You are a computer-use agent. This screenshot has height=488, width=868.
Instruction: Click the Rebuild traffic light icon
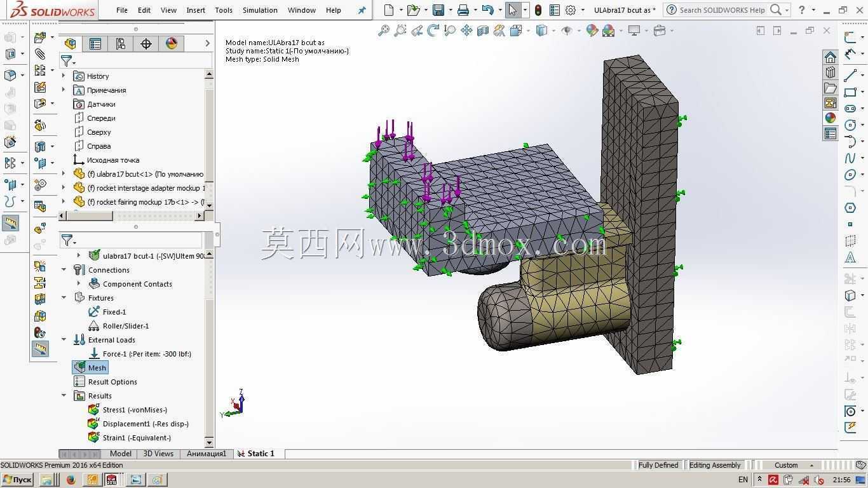538,10
